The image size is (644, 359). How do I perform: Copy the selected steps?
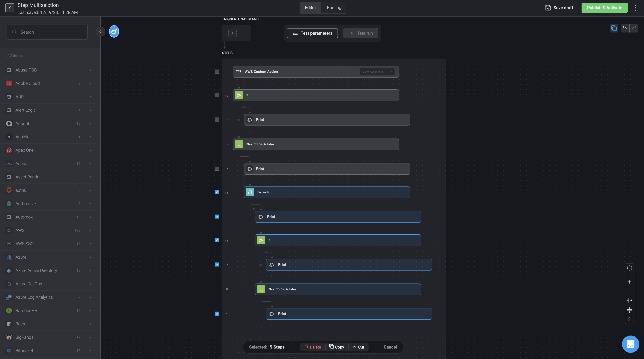coord(337,347)
